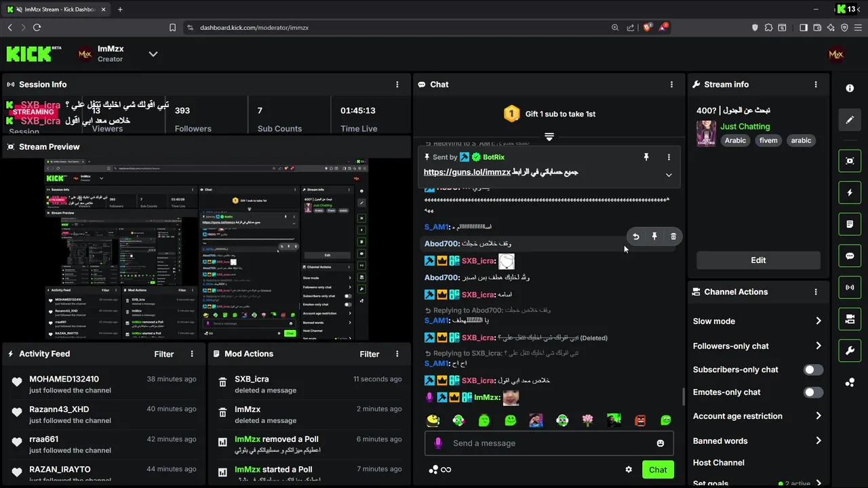Click the Edit stream info button
Screen dimensions: 868x488
pos(758,260)
